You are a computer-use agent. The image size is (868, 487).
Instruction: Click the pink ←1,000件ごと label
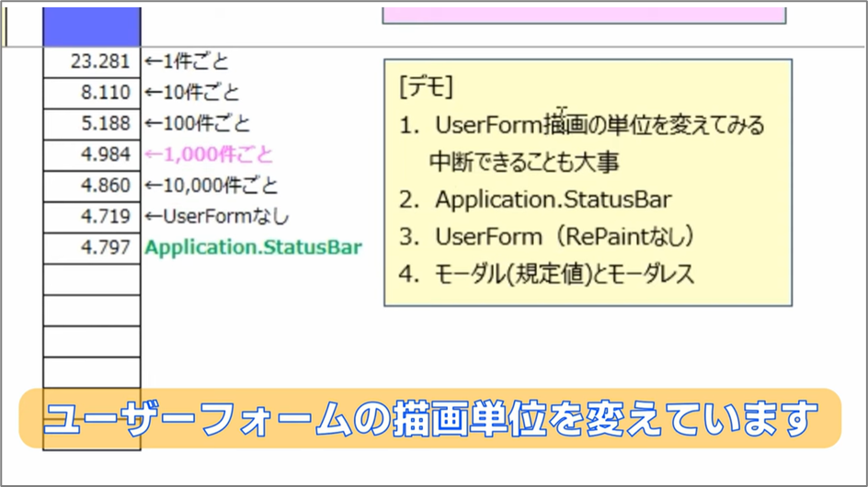(209, 154)
